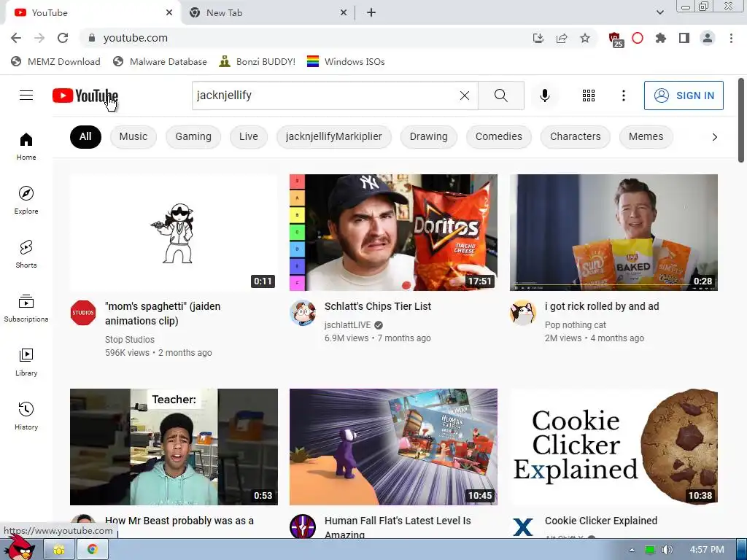Image resolution: width=747 pixels, height=560 pixels.
Task: Click the red circle extension icon
Action: [638, 38]
